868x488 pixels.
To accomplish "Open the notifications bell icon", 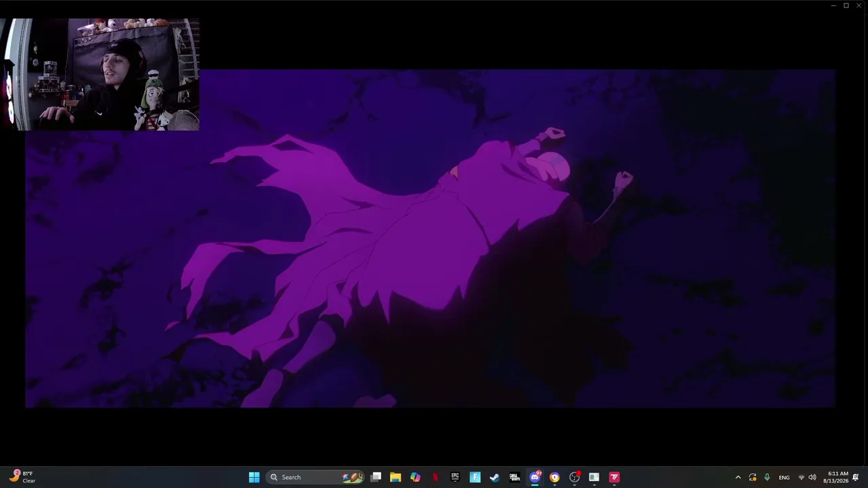I will click(856, 477).
